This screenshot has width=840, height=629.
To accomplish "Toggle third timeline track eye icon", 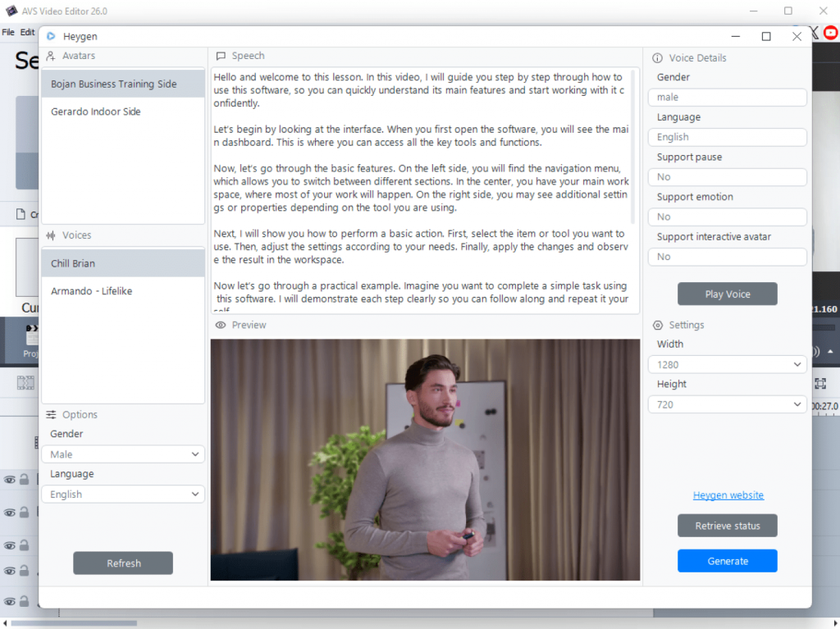I will 10,545.
